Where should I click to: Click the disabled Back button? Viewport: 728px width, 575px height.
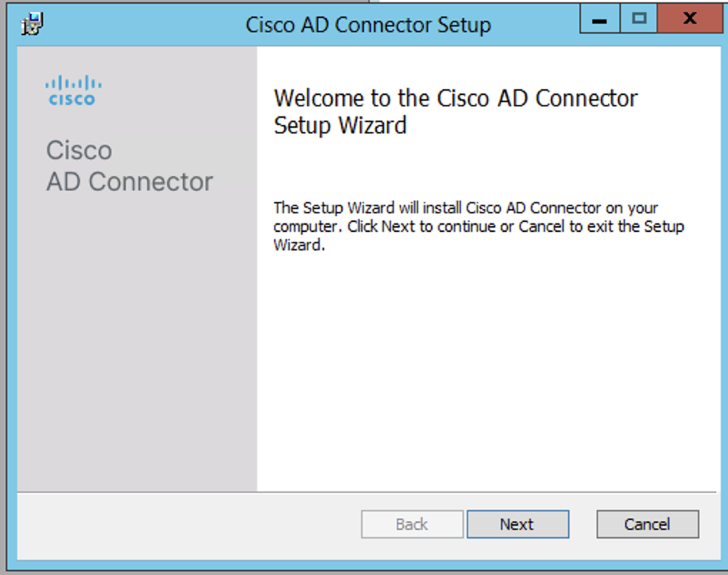click(x=412, y=524)
